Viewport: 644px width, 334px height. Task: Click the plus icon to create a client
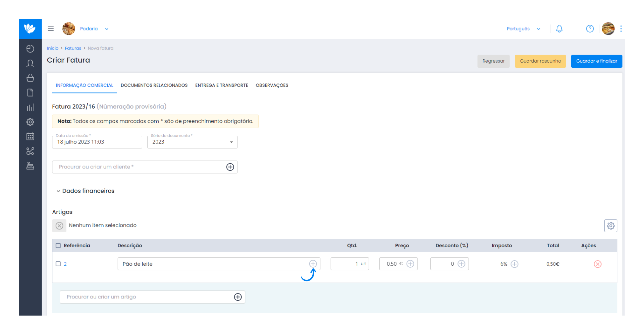tap(230, 167)
